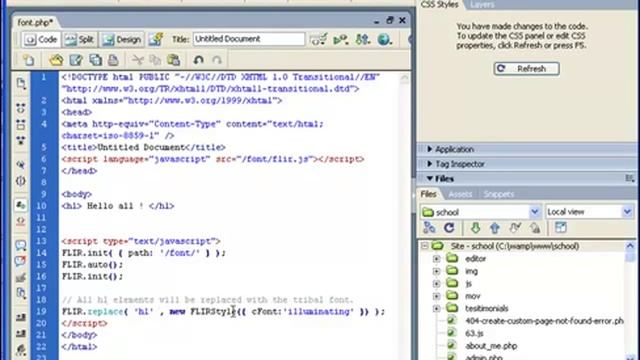Click the Get files green arrow
This screenshot has height=360, width=640.
tap(475, 228)
